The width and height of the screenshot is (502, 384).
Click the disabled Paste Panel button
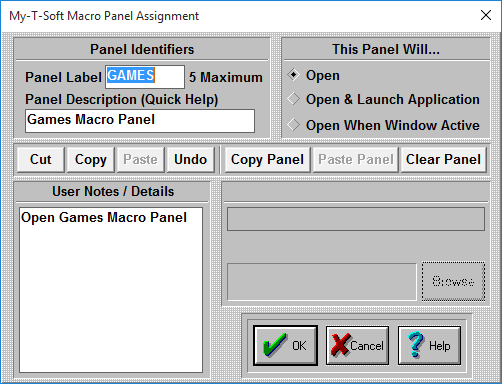356,160
